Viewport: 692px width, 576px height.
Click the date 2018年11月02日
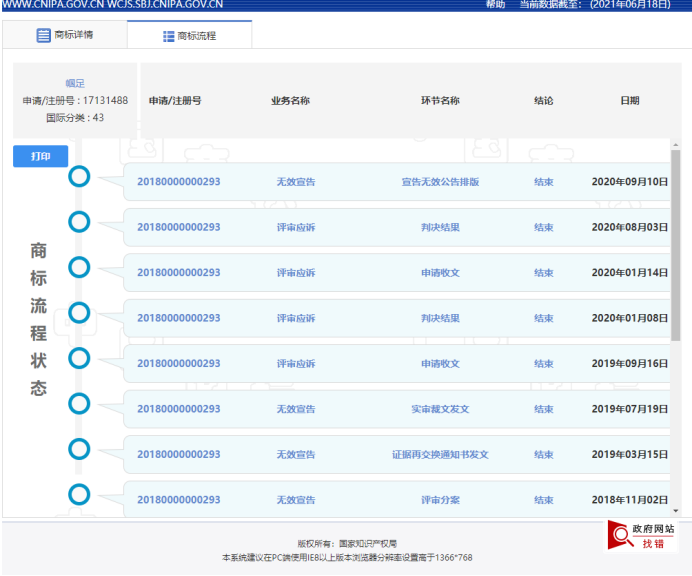(630, 500)
